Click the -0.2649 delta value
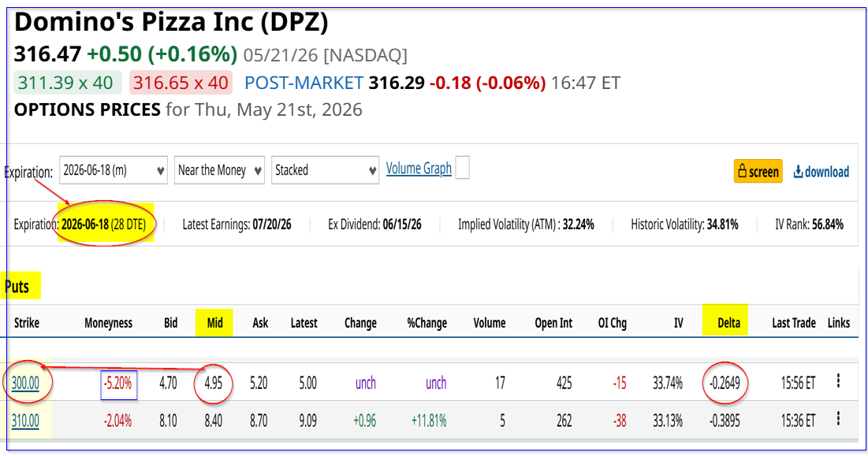The width and height of the screenshot is (868, 456). point(725,383)
